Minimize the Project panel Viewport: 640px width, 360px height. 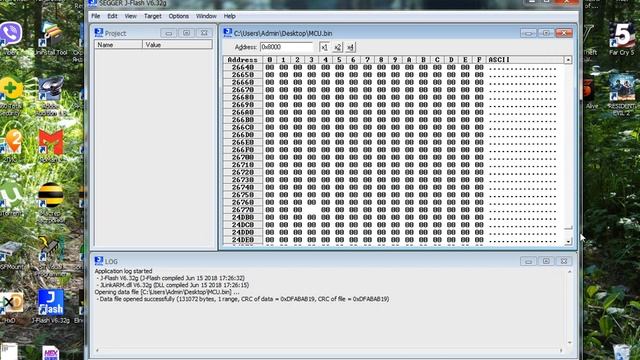[169, 33]
